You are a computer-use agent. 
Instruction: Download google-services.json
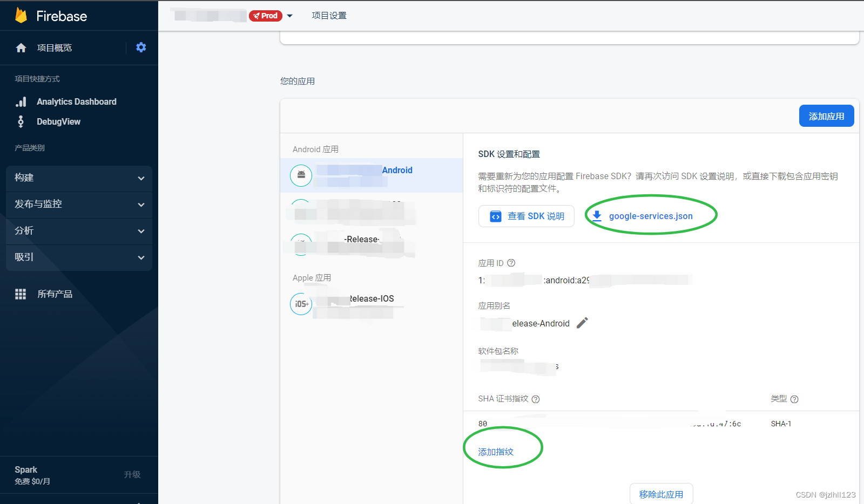coord(650,216)
